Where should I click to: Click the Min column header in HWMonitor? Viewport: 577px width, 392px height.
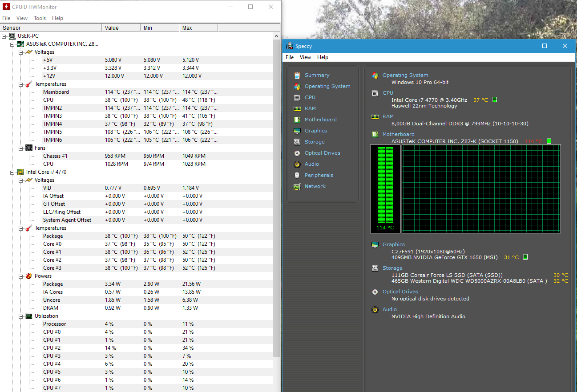[x=160, y=28]
